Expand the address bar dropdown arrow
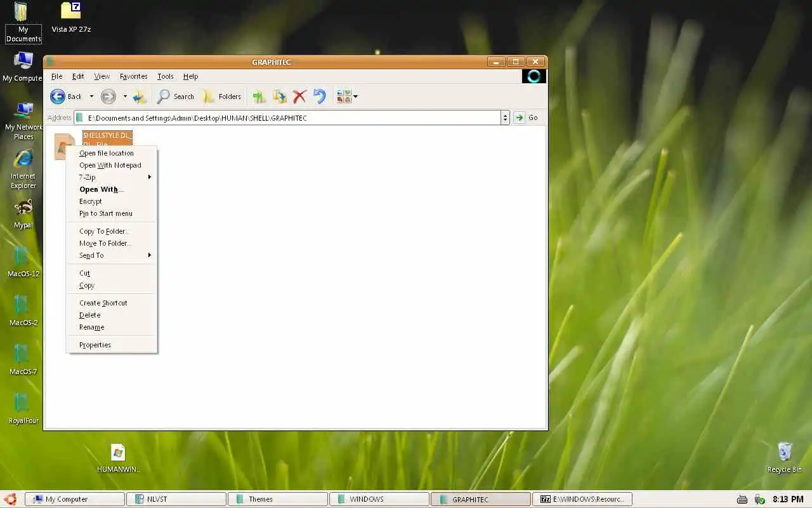Viewport: 812px width, 508px height. click(505, 117)
